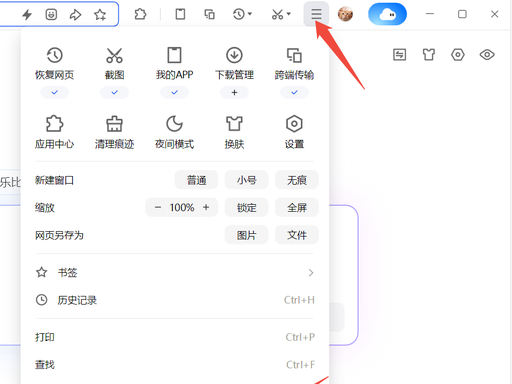
Task: Click 锁定 lock zoom button
Action: pos(247,208)
